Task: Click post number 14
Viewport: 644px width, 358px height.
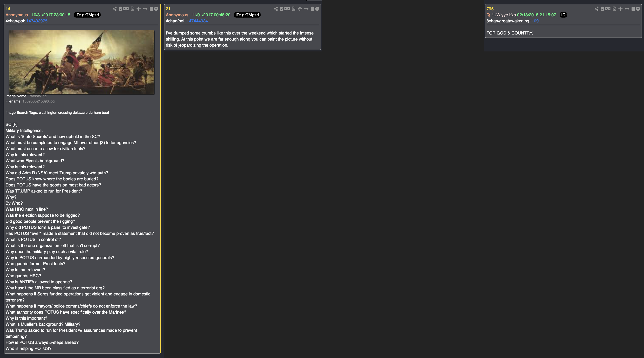Action: pyautogui.click(x=8, y=9)
